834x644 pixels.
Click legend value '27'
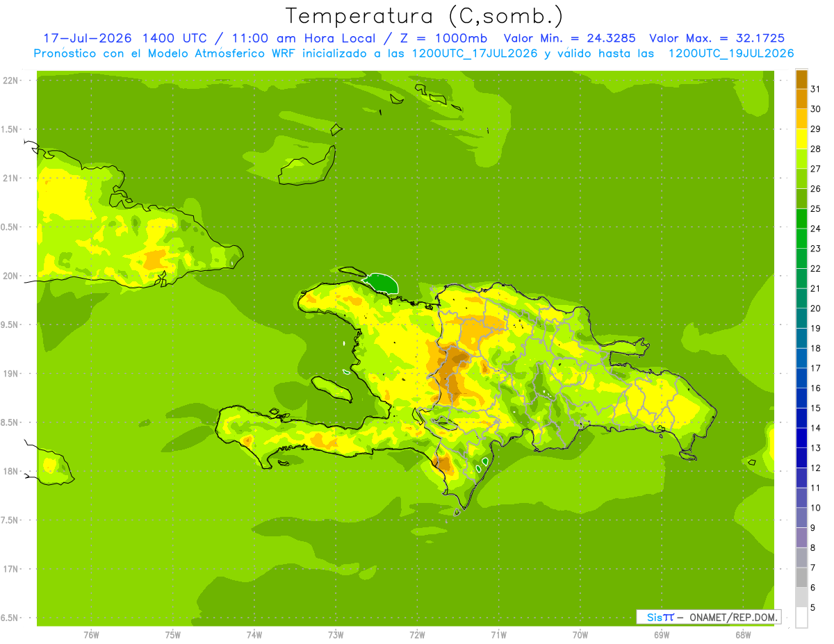click(x=816, y=169)
